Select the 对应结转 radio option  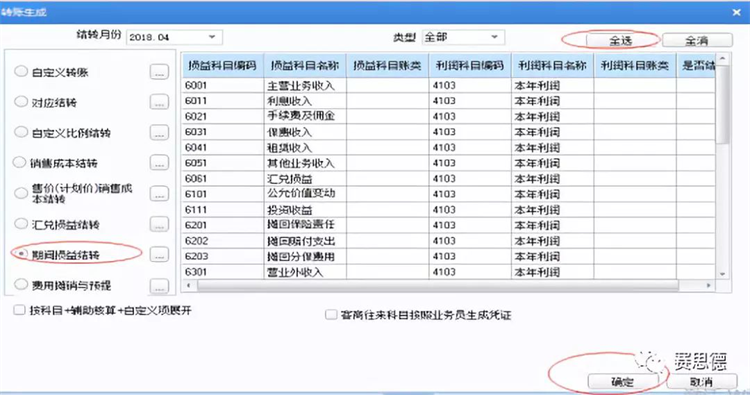tap(21, 101)
